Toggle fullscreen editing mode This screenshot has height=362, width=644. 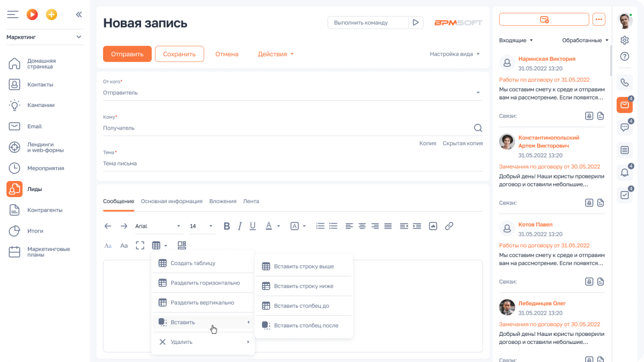(140, 245)
